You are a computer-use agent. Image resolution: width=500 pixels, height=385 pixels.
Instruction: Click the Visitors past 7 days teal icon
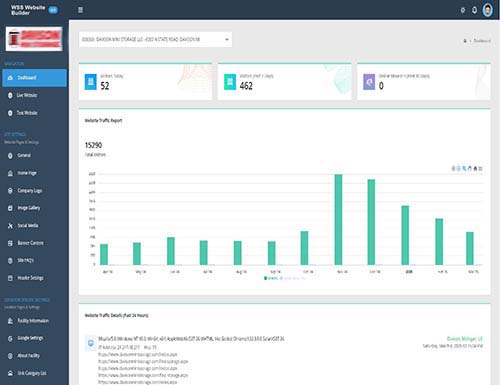pos(230,82)
